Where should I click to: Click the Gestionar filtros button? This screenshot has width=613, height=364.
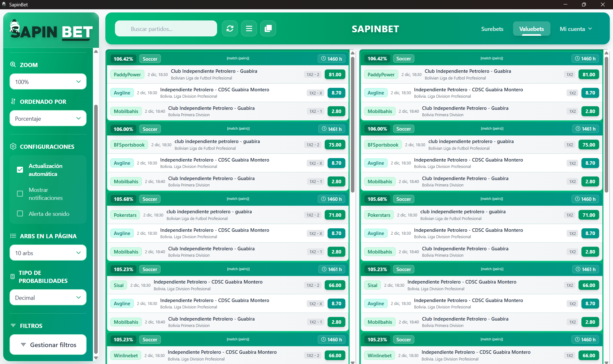tap(48, 345)
